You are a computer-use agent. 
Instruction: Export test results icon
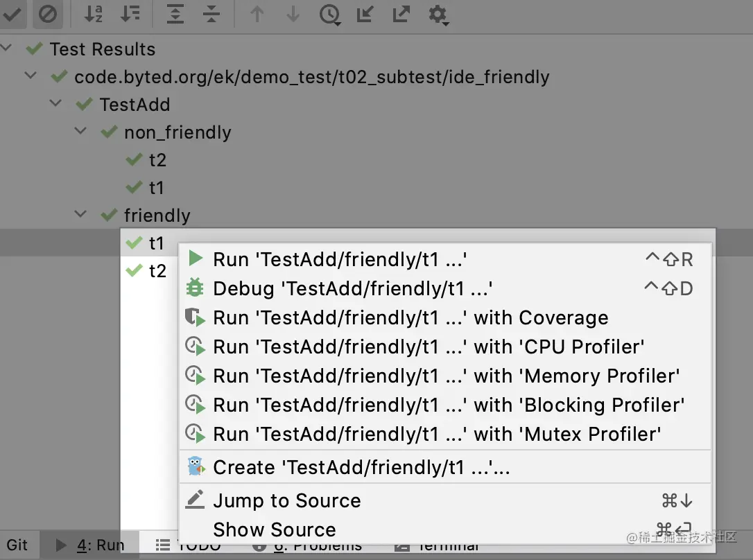(x=401, y=15)
